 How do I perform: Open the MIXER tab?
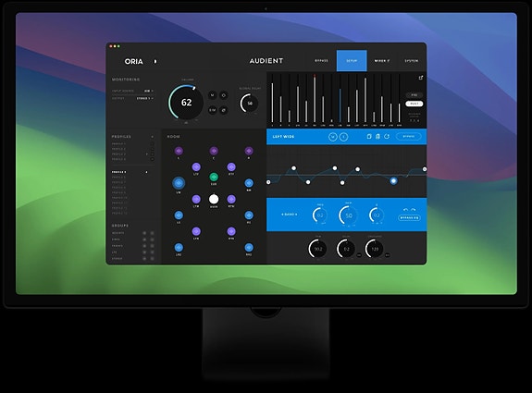[x=382, y=61]
